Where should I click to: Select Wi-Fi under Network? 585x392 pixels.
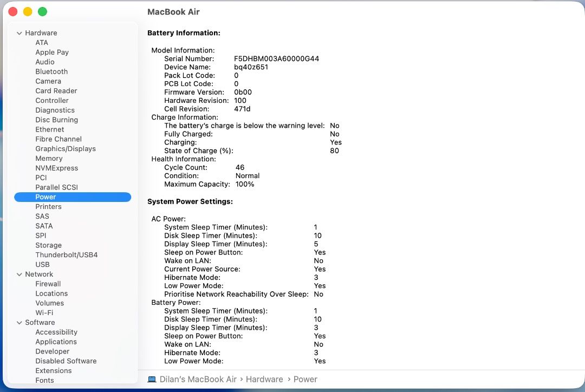coord(44,312)
